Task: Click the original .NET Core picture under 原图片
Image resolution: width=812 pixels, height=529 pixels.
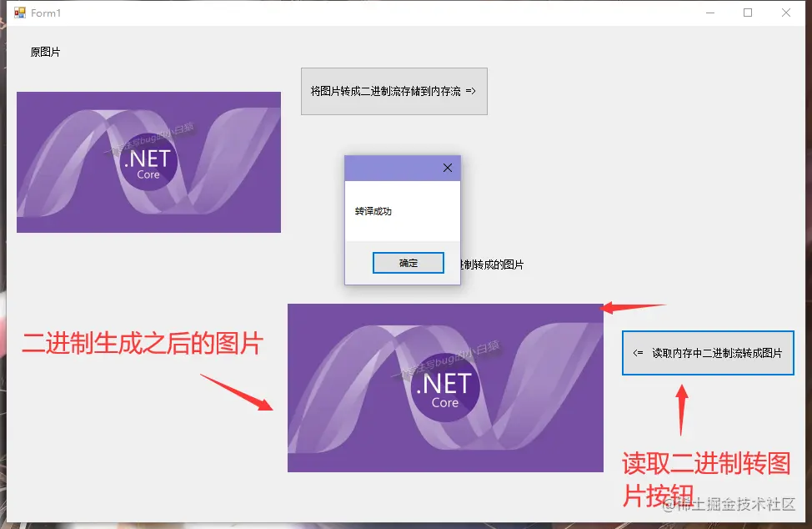Action: point(148,162)
